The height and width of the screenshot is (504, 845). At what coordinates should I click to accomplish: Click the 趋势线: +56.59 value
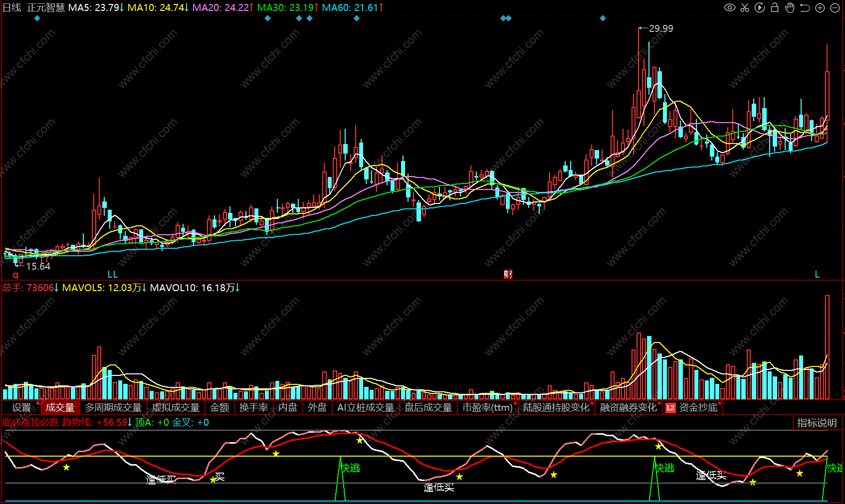tap(97, 422)
